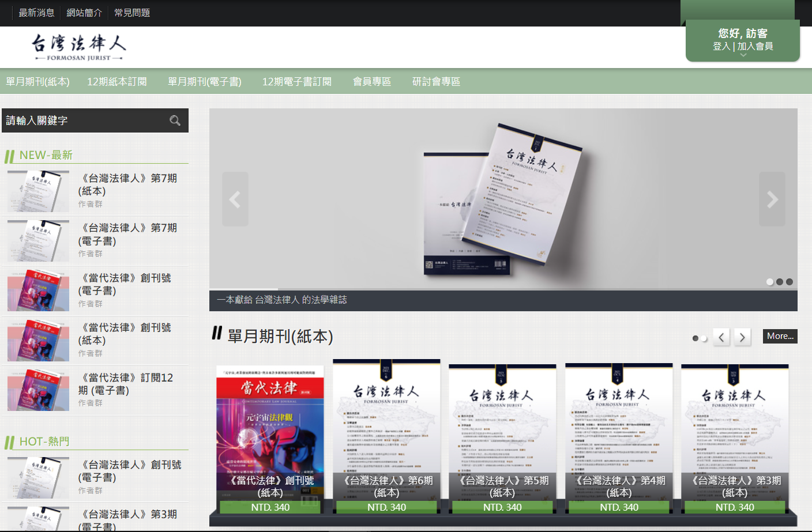
Task: Open the 會員專區 navigation tab
Action: point(372,82)
